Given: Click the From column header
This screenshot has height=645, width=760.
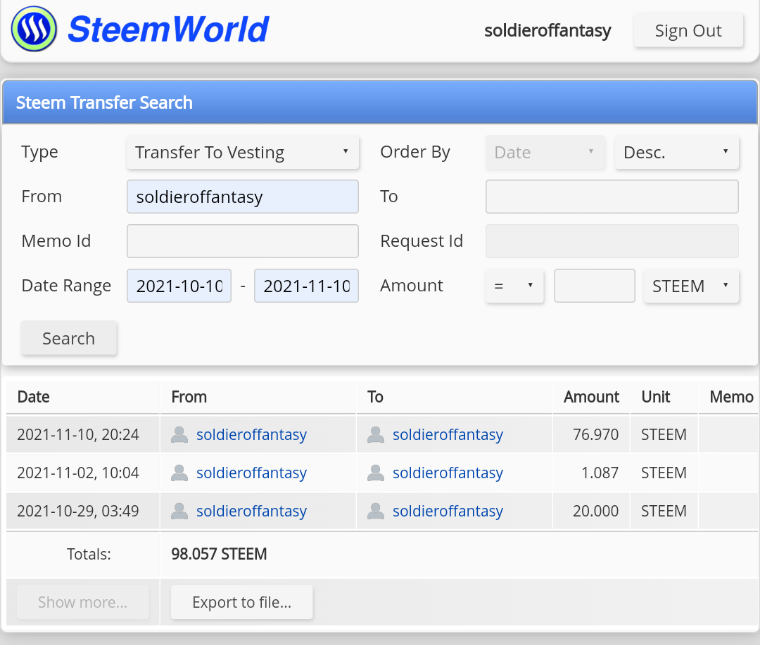Looking at the screenshot, I should 189,397.
